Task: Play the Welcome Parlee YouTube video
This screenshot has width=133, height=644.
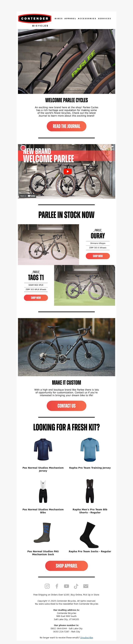Action: [67, 171]
